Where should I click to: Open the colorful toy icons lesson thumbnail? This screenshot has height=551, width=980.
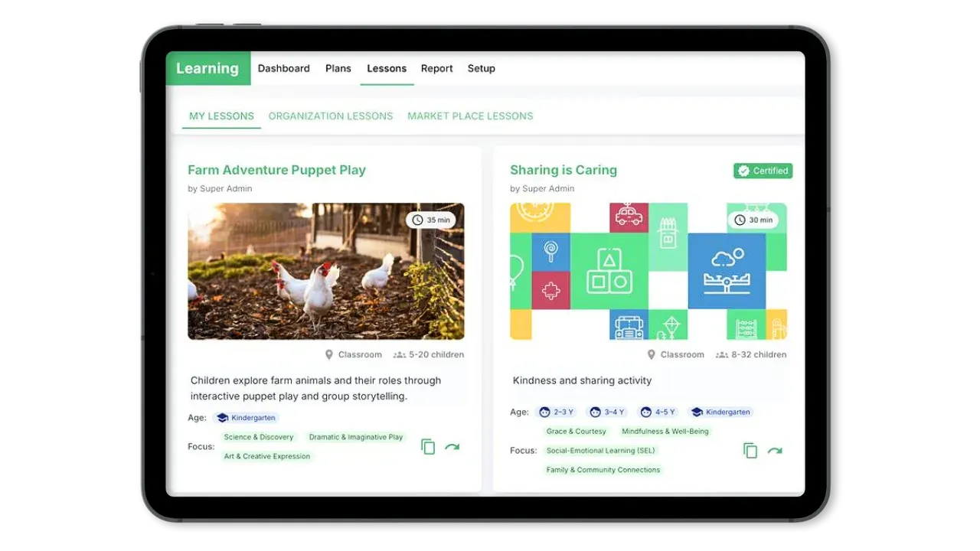point(648,271)
